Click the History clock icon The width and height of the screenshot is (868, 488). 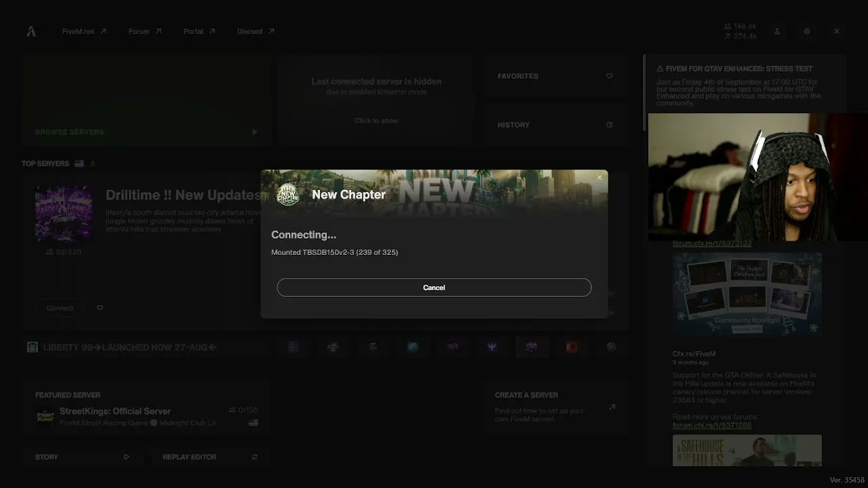point(609,125)
